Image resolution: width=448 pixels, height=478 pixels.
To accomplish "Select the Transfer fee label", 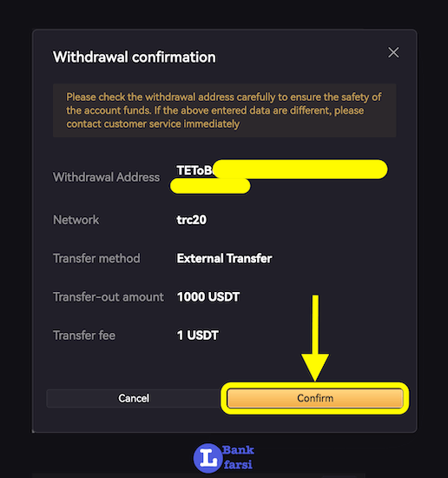I will click(x=84, y=335).
